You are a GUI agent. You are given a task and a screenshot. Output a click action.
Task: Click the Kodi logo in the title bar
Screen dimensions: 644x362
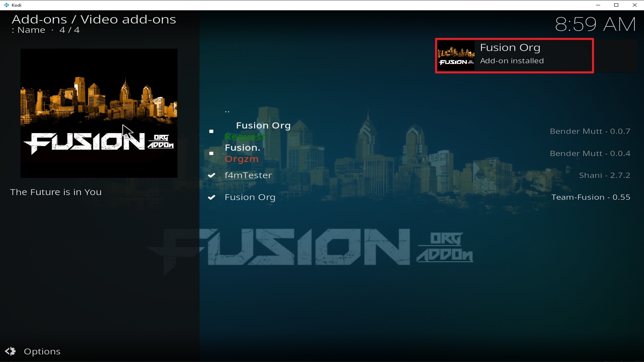6,5
